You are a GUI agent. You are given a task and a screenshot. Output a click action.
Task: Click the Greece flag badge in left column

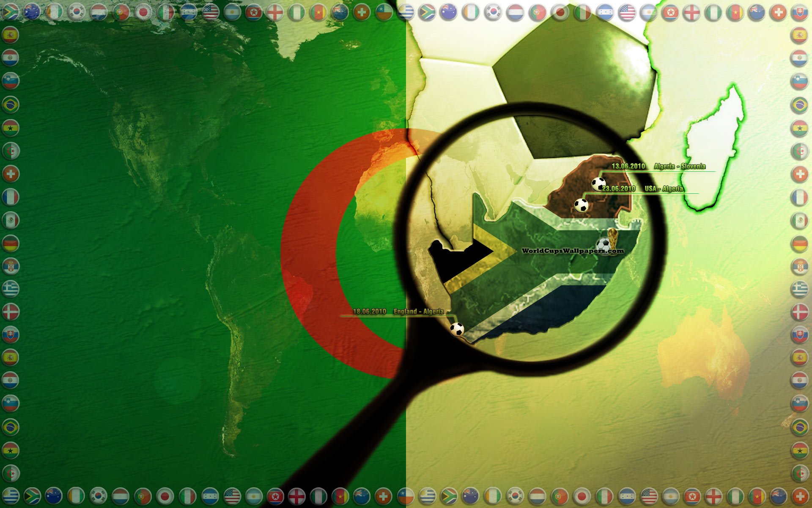point(11,289)
